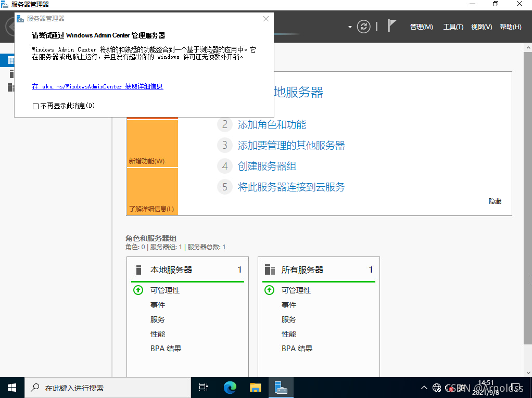Select the 新增功能(W) tile
532x398 pixels.
(153, 144)
